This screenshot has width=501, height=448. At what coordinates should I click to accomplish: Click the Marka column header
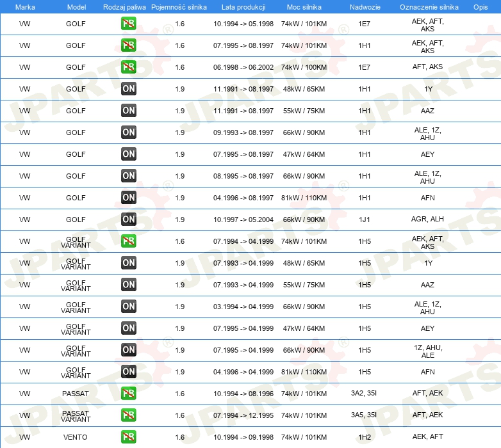(x=25, y=7)
